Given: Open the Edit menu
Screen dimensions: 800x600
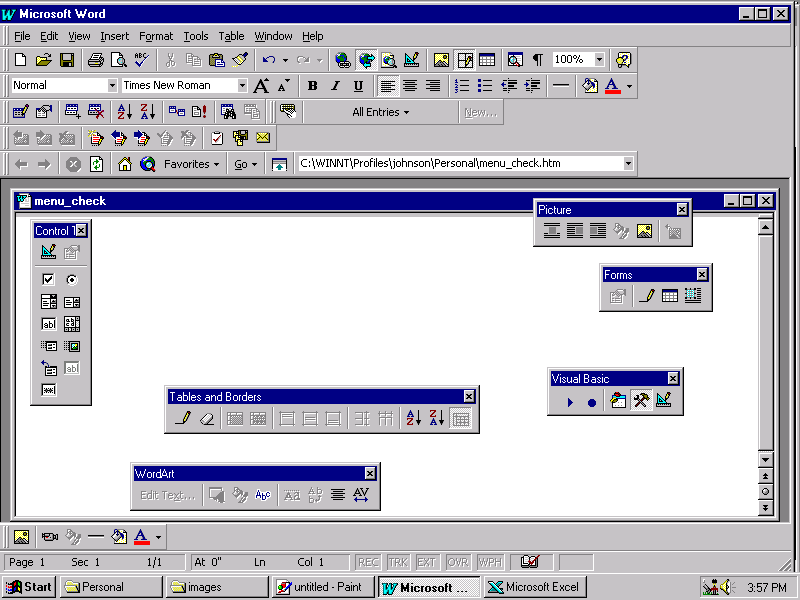Looking at the screenshot, I should [x=49, y=36].
